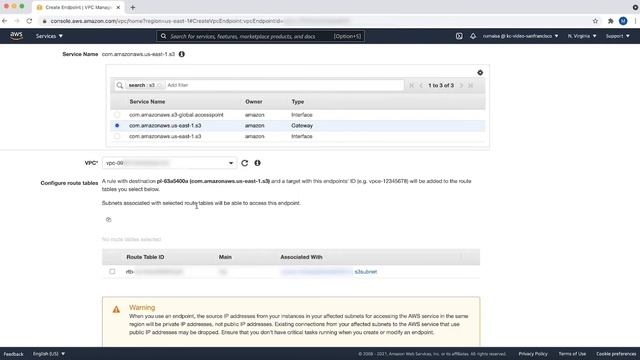Screen dimensions: 640x360
Task: Click the browser forward arrow
Action: [x=17, y=21]
